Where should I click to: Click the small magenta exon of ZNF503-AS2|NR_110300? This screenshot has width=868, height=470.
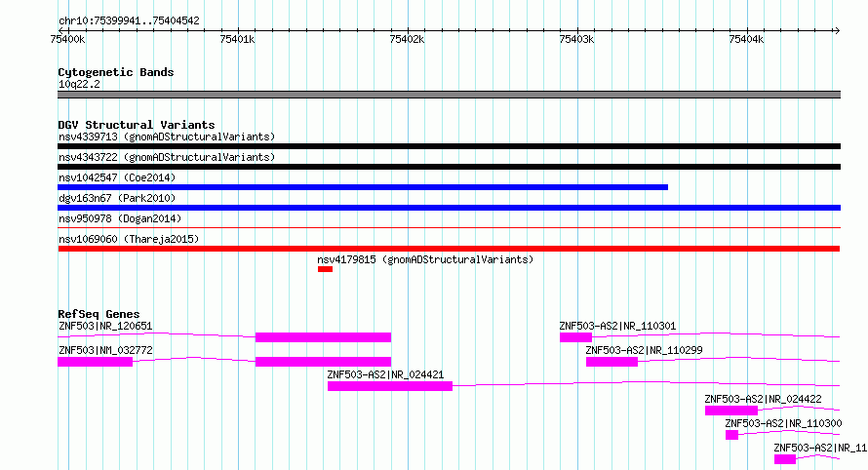click(731, 435)
